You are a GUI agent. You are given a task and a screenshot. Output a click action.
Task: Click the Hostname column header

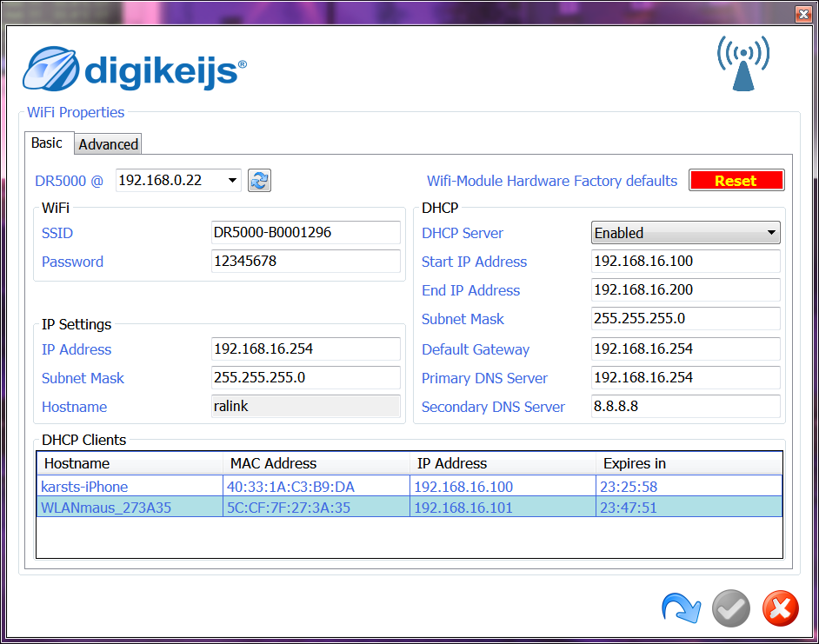(x=130, y=463)
